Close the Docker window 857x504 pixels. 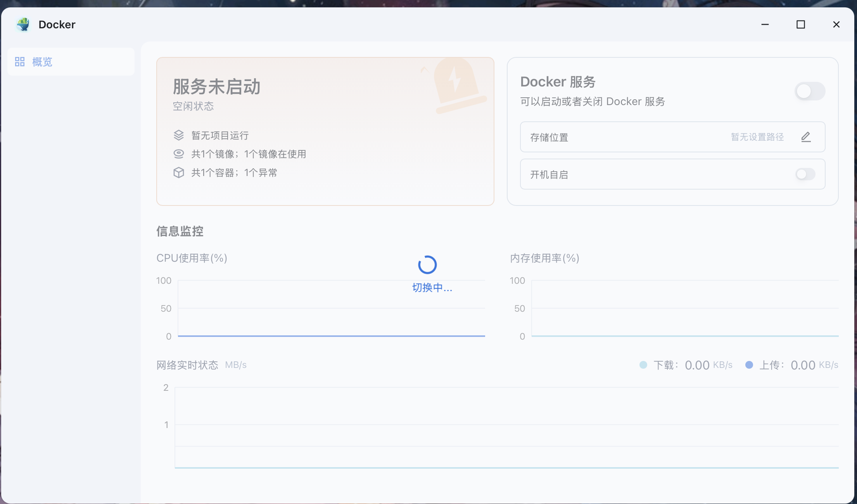[836, 24]
